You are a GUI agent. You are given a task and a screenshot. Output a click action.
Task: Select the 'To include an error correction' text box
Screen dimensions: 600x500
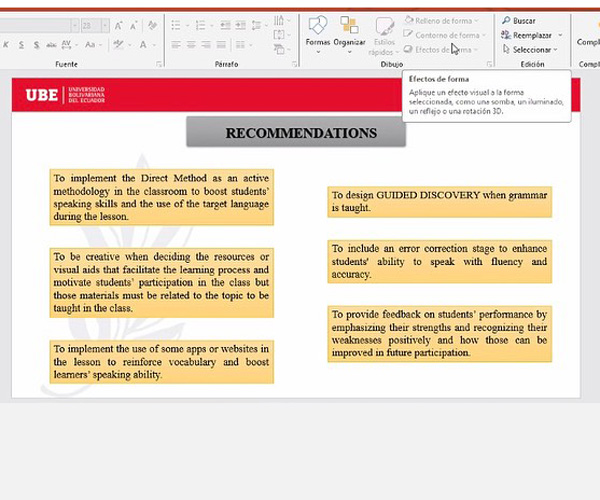pyautogui.click(x=440, y=261)
